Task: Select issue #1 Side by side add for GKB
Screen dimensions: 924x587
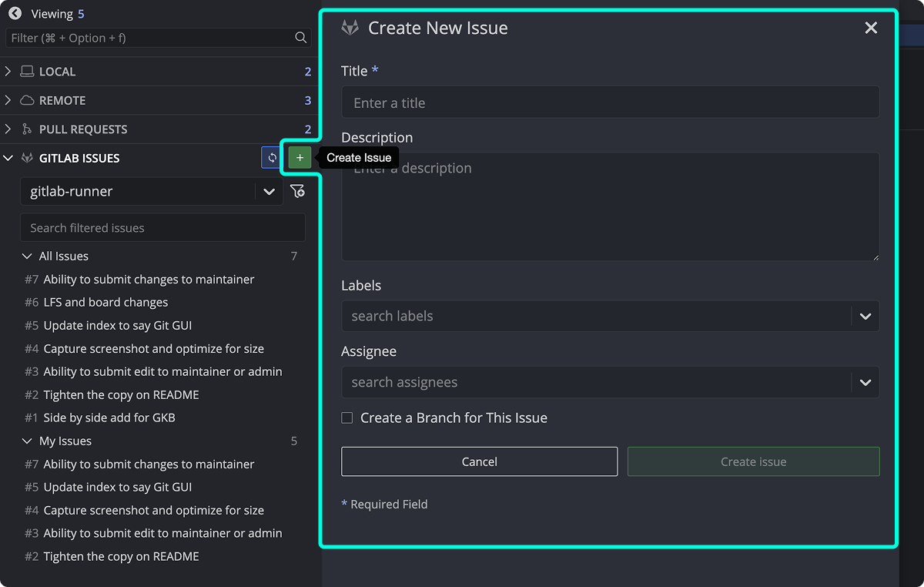Action: [106, 418]
